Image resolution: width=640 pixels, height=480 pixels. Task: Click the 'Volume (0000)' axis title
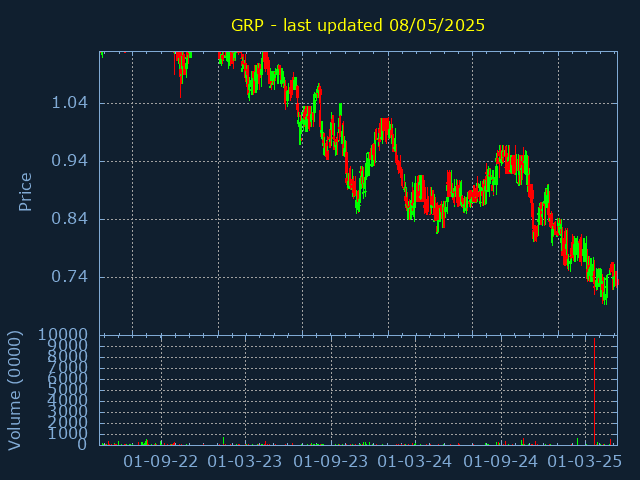[14, 391]
